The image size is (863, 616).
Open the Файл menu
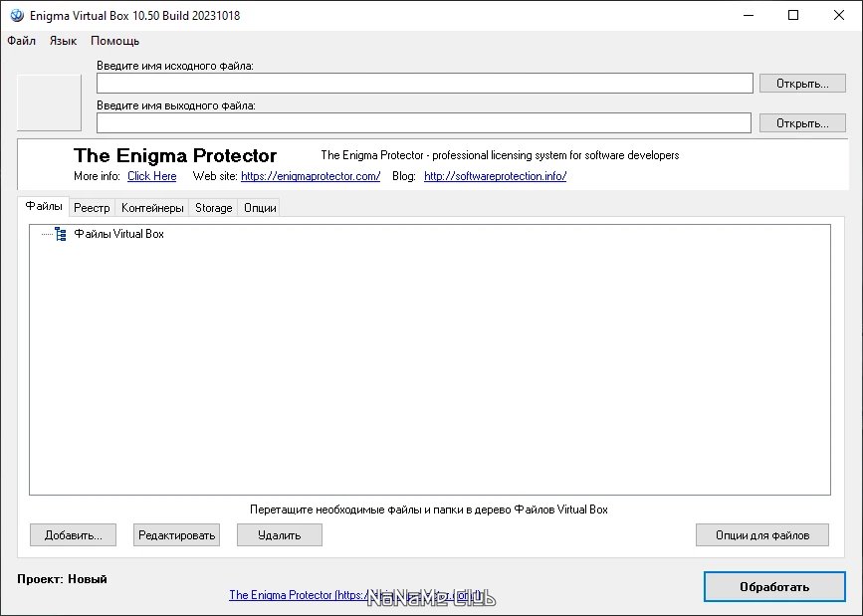(x=22, y=41)
